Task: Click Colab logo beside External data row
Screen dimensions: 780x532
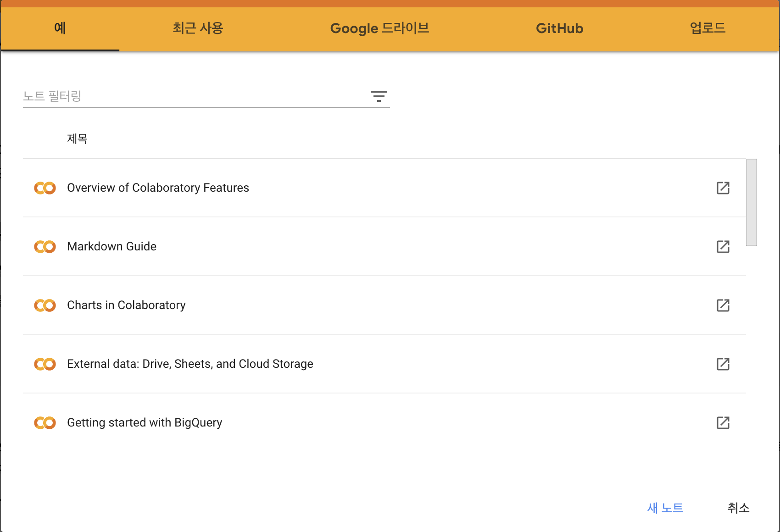Action: point(45,364)
